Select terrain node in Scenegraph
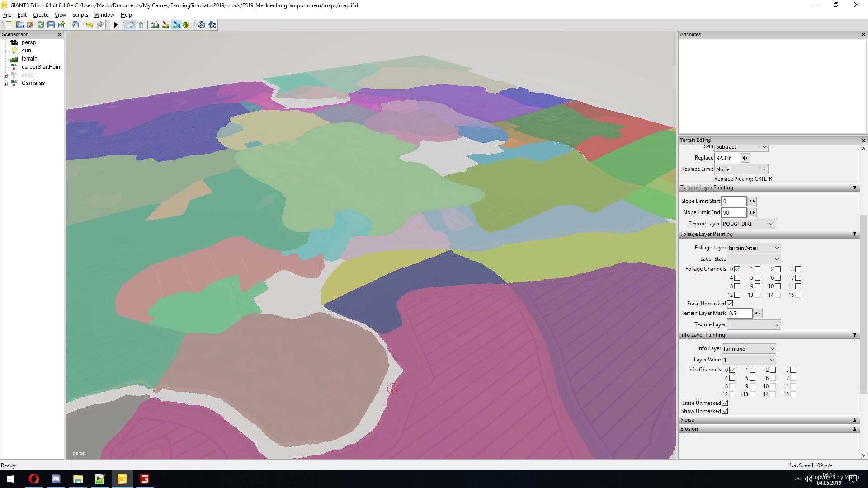868x488 pixels. (x=29, y=59)
